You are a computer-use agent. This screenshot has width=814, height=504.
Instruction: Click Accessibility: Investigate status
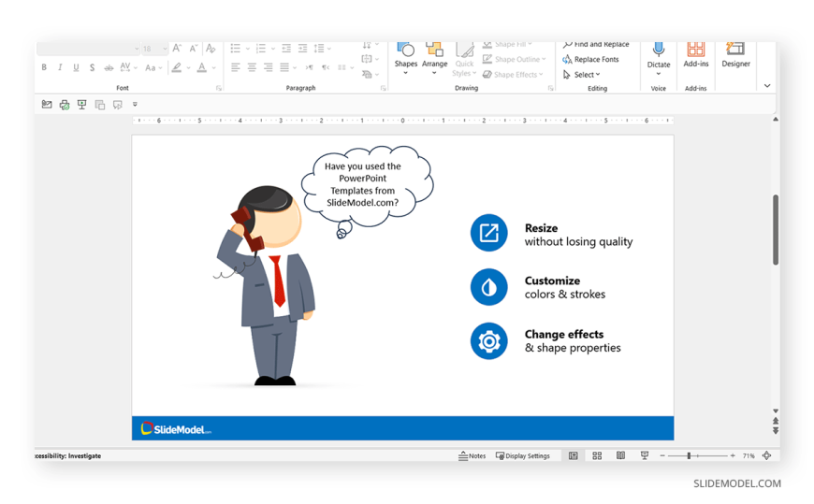click(x=67, y=455)
